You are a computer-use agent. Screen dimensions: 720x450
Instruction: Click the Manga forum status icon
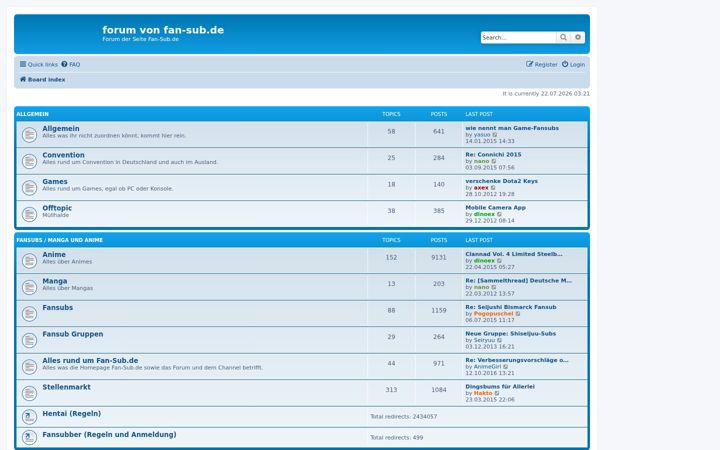click(x=29, y=287)
